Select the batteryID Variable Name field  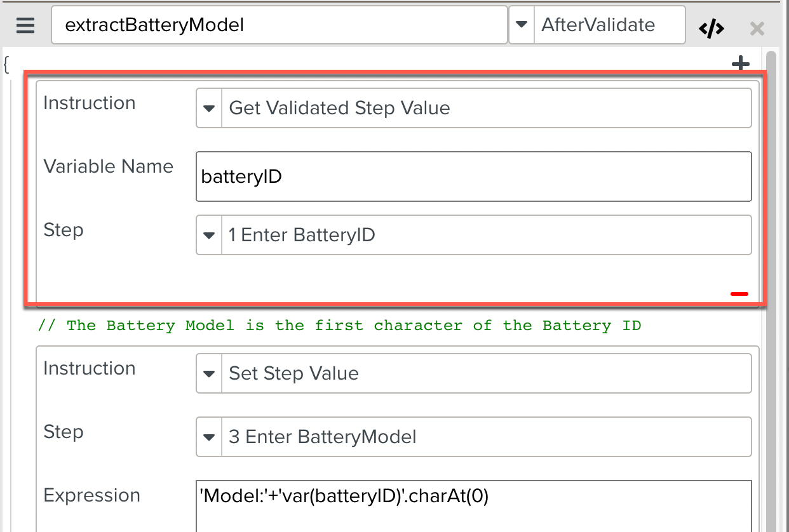(x=473, y=176)
